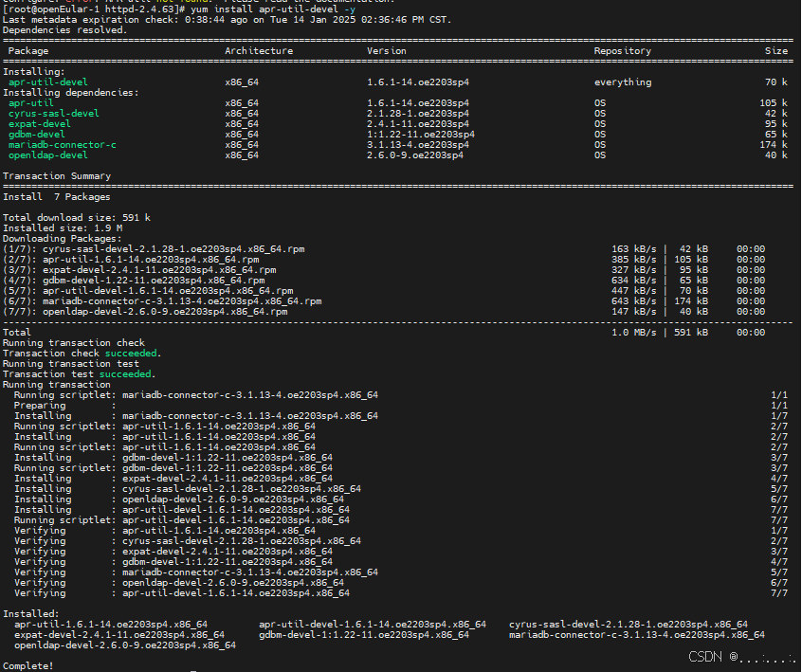Image resolution: width=802 pixels, height=672 pixels.
Task: Click the '163 kB/s' download speed
Action: (x=633, y=249)
